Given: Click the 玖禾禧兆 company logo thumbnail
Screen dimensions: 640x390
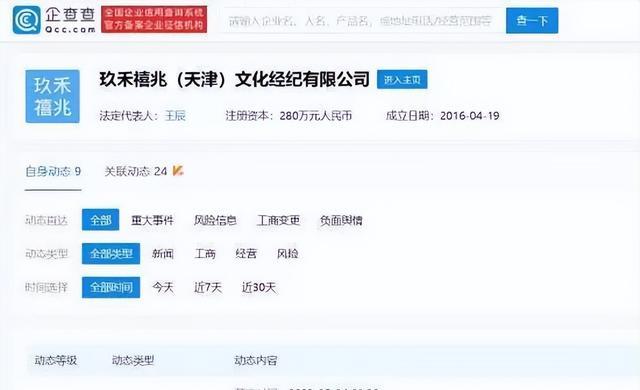Looking at the screenshot, I should point(52,96).
